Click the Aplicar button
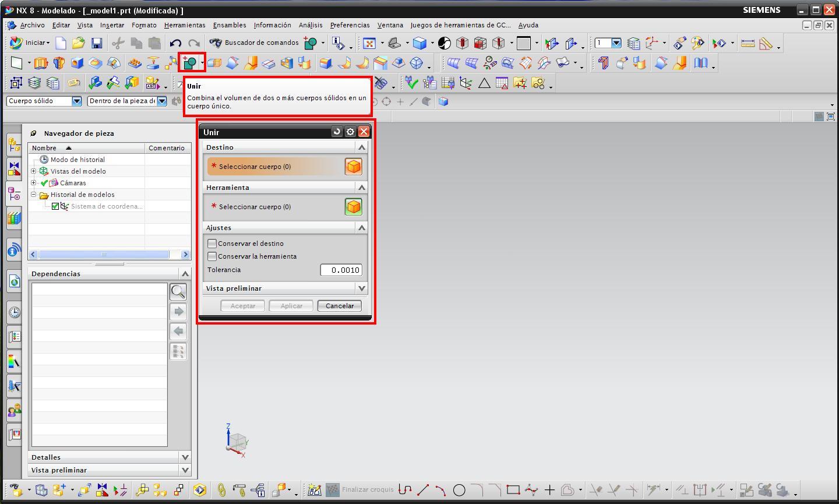The image size is (839, 504). coord(291,306)
